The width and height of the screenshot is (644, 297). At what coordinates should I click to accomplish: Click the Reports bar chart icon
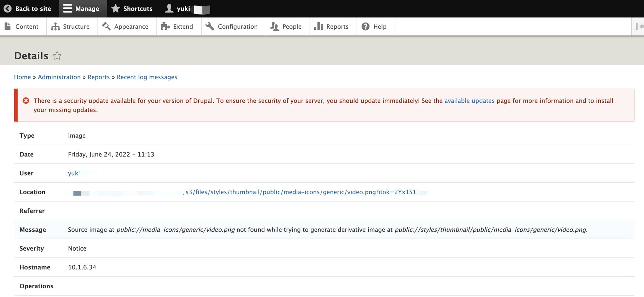coord(318,26)
